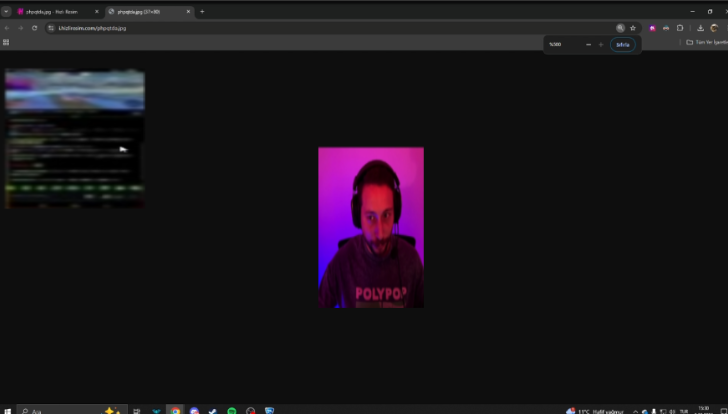Click the hizliresim.com address bar URL
This screenshot has width=728, height=414.
92,28
